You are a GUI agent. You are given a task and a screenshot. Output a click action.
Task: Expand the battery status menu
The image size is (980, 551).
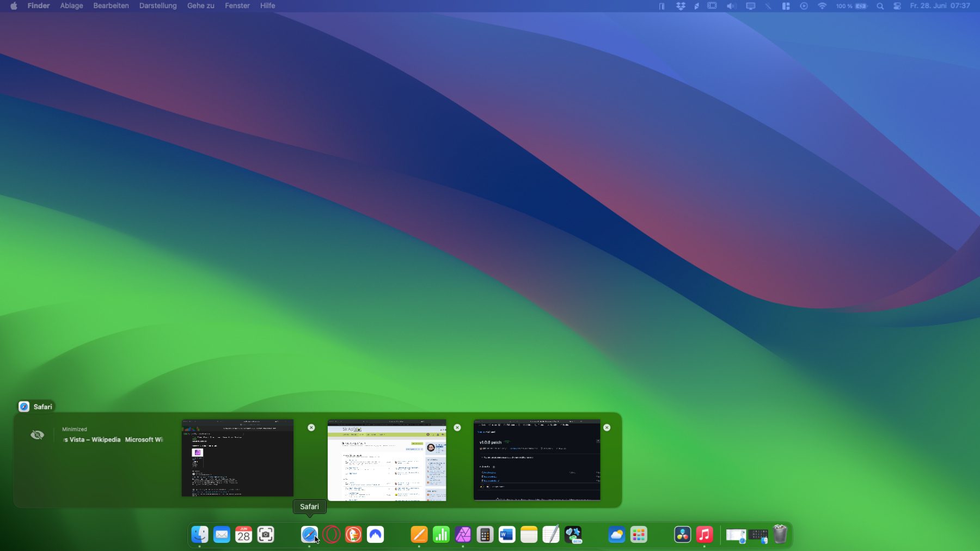pyautogui.click(x=861, y=6)
